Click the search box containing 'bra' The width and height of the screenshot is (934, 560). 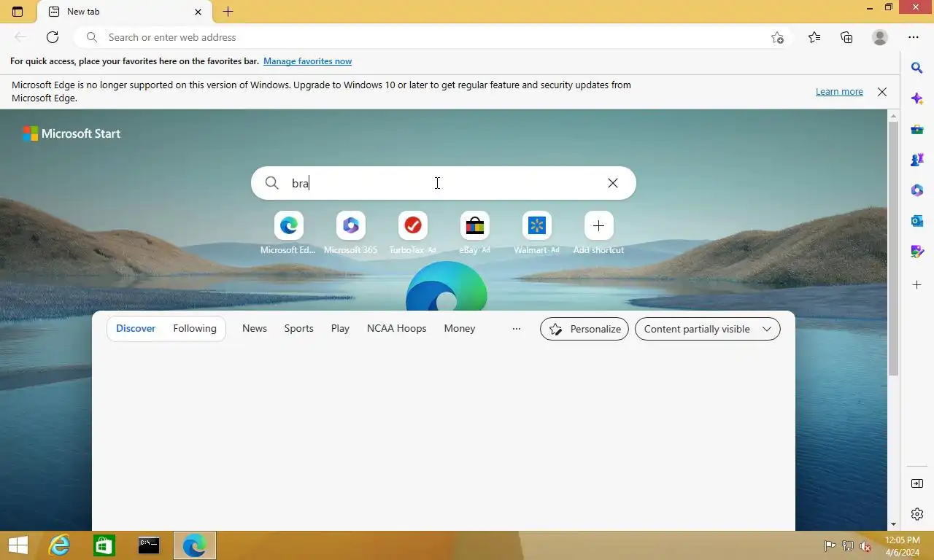[x=444, y=183]
